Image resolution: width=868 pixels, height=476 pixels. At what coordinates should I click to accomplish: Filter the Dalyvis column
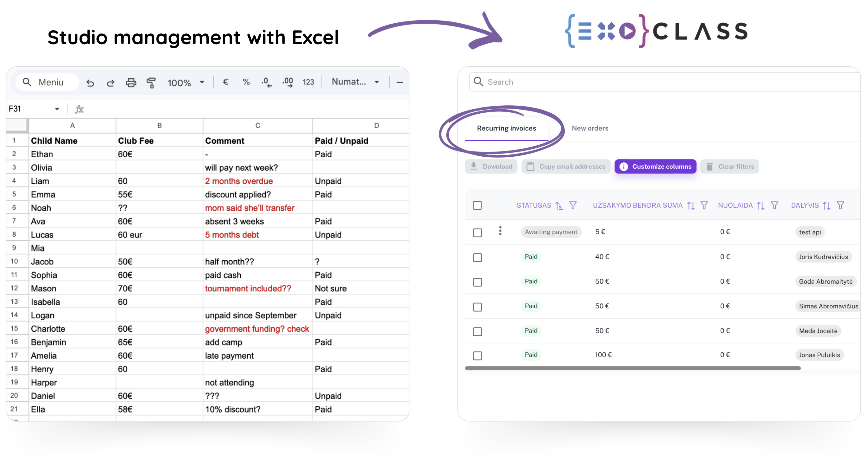coord(840,205)
